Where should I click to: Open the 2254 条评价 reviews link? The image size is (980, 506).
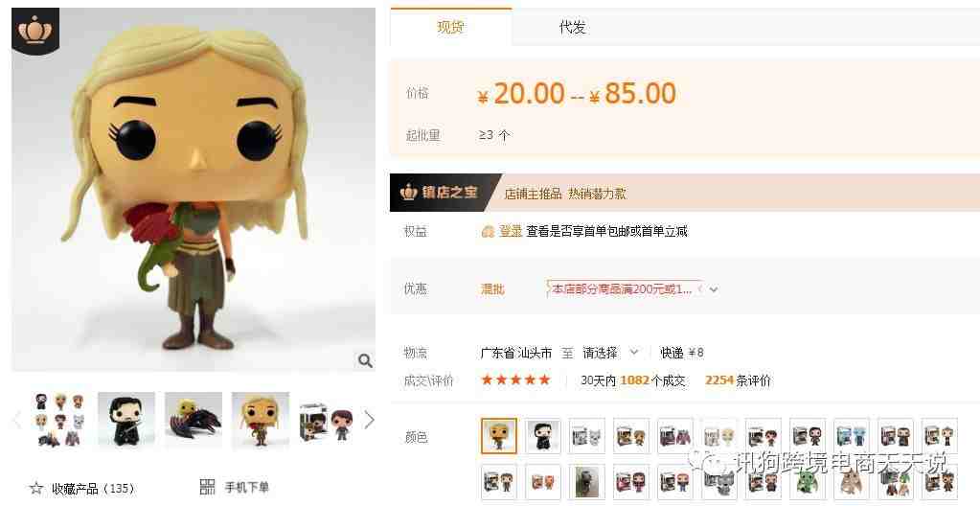[x=738, y=380]
